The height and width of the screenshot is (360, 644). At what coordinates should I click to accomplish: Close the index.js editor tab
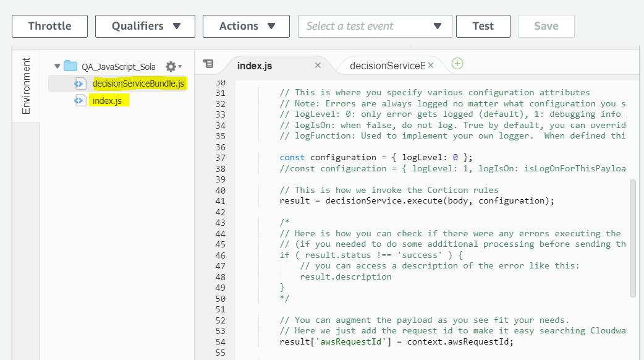click(x=318, y=65)
